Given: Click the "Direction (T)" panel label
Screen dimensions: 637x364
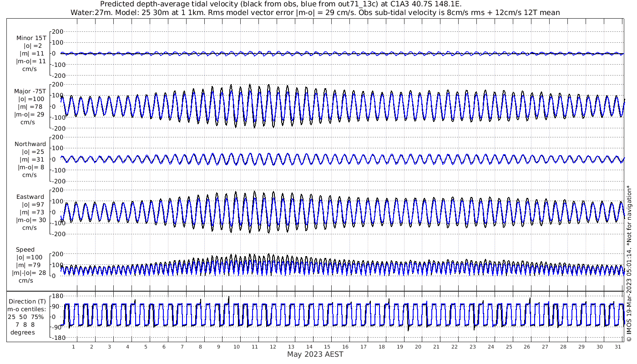Looking at the screenshot, I should (27, 302).
